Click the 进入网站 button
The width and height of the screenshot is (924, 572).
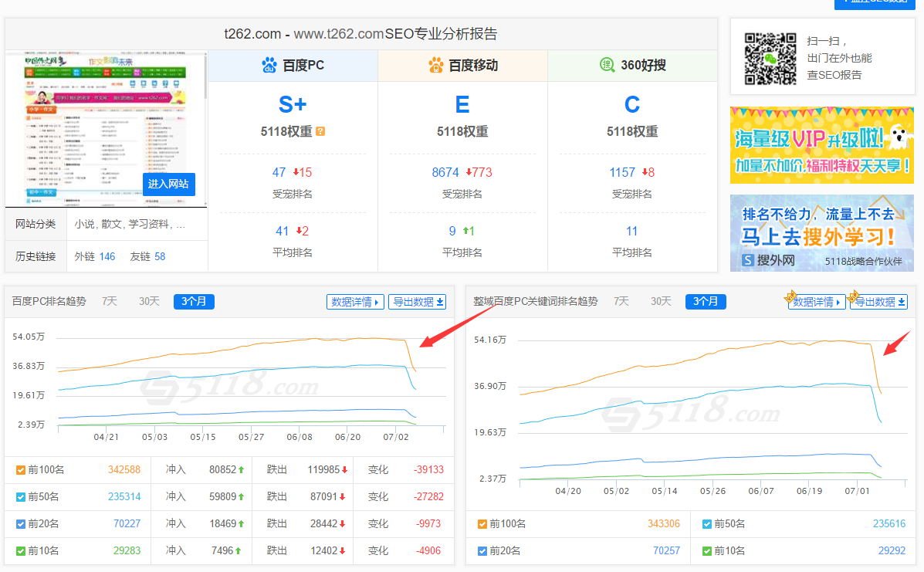168,184
